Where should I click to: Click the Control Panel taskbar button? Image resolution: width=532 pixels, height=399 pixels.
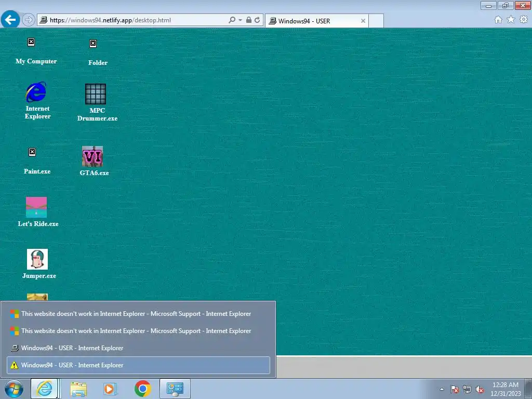175,389
